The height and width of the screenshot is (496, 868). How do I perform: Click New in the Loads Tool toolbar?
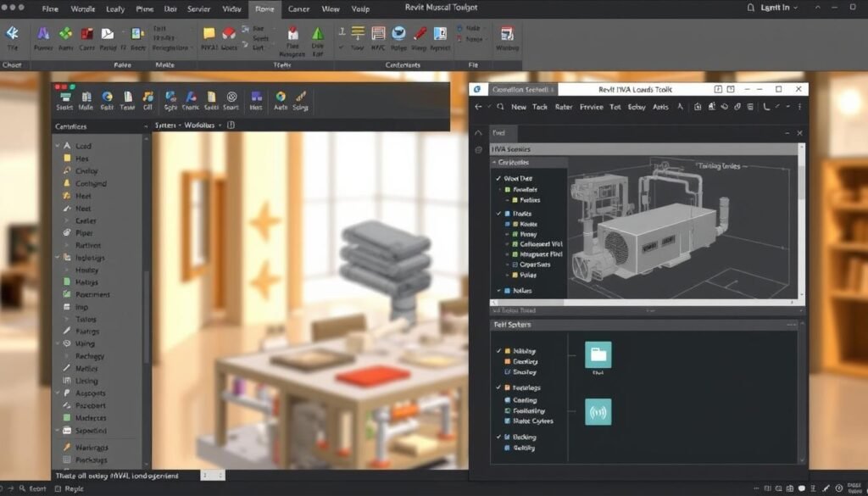click(x=519, y=107)
